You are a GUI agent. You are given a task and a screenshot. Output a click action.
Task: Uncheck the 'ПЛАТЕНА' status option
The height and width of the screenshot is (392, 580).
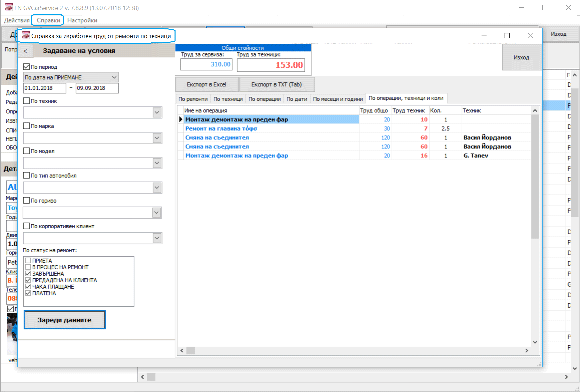pyautogui.click(x=28, y=293)
